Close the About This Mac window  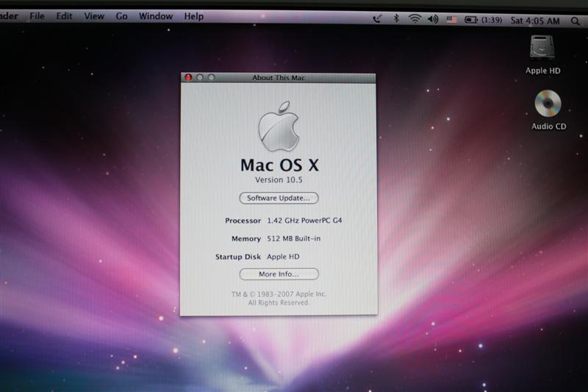(188, 77)
